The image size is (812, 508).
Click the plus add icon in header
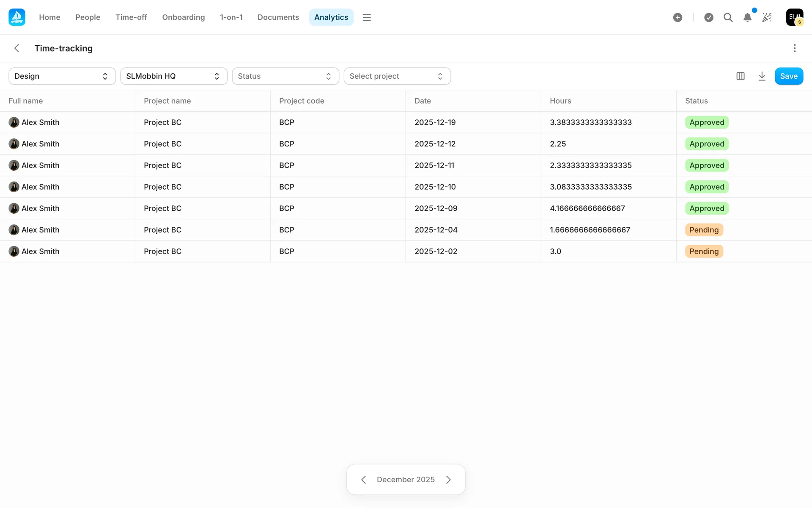point(678,17)
